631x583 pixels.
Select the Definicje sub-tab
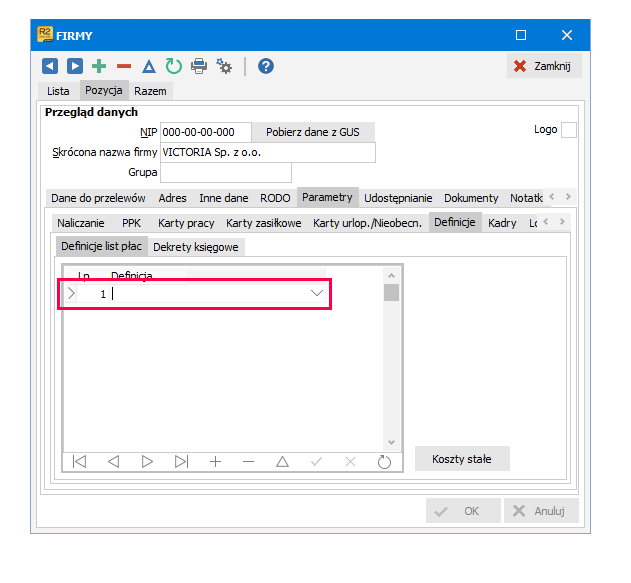coord(455,222)
